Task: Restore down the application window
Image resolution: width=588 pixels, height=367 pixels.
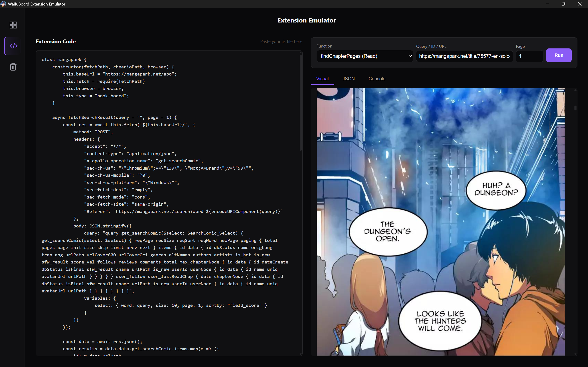Action: click(x=563, y=4)
